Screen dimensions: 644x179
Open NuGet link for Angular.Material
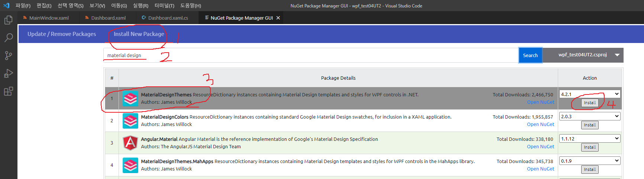click(540, 147)
